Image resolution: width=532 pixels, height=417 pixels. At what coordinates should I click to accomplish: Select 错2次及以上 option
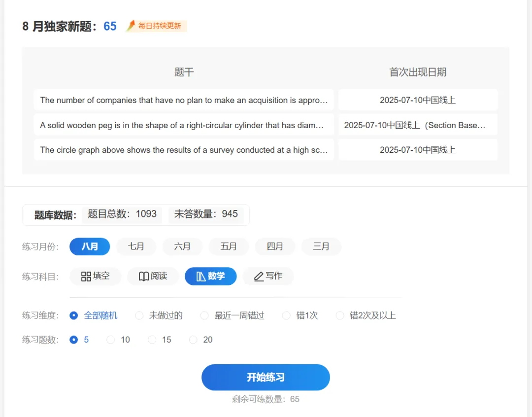(x=339, y=315)
